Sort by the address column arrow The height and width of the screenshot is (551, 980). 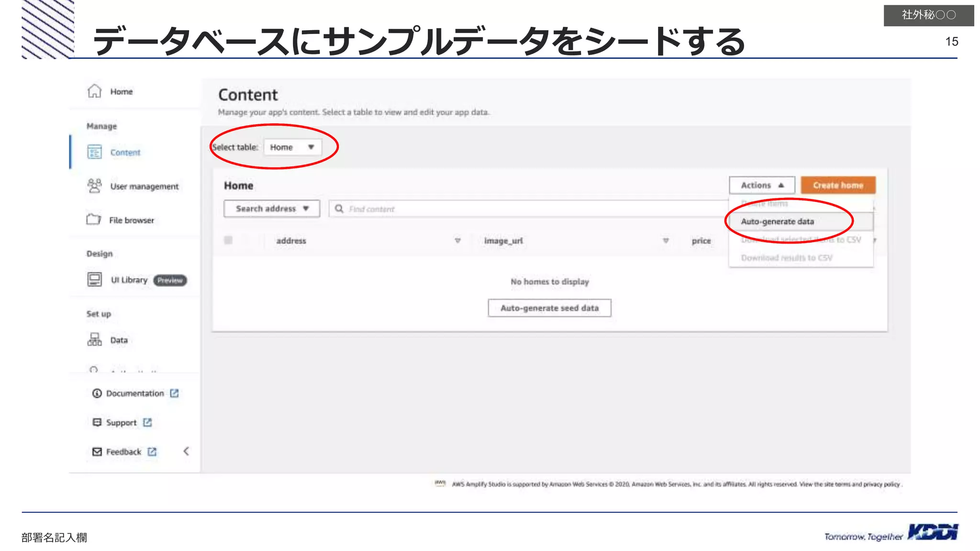point(458,241)
